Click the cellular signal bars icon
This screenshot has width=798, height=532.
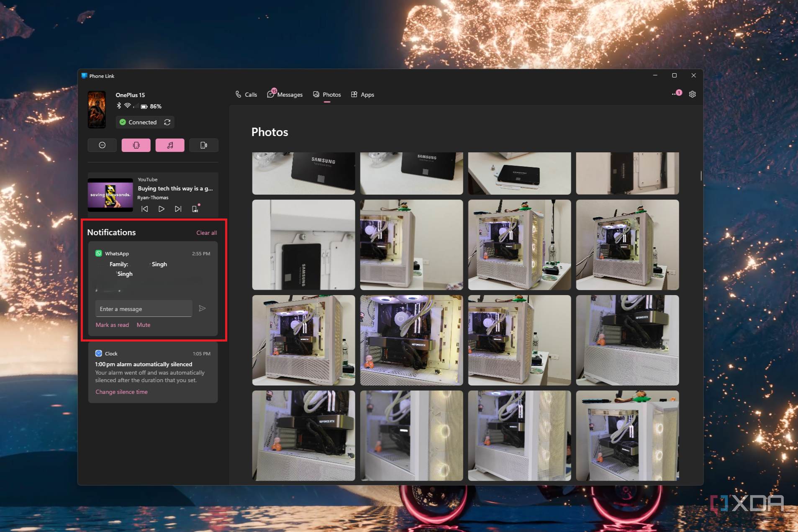click(136, 106)
